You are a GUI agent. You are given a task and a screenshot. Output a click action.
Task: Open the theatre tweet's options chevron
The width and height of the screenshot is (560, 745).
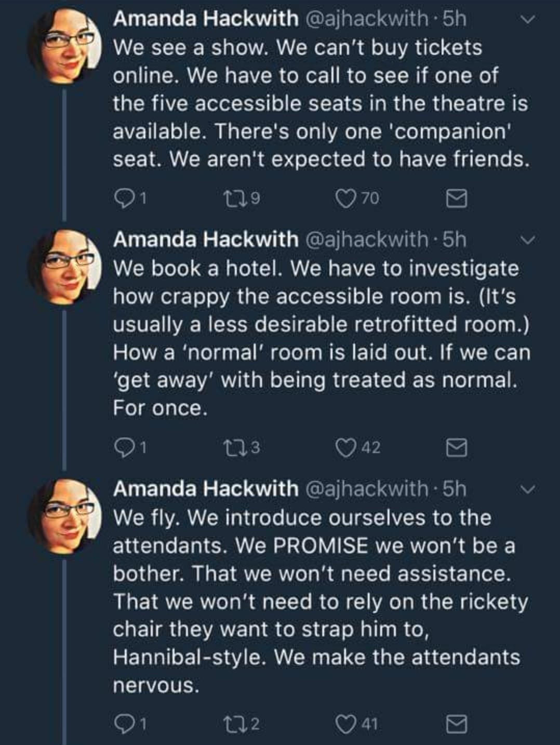point(527,20)
